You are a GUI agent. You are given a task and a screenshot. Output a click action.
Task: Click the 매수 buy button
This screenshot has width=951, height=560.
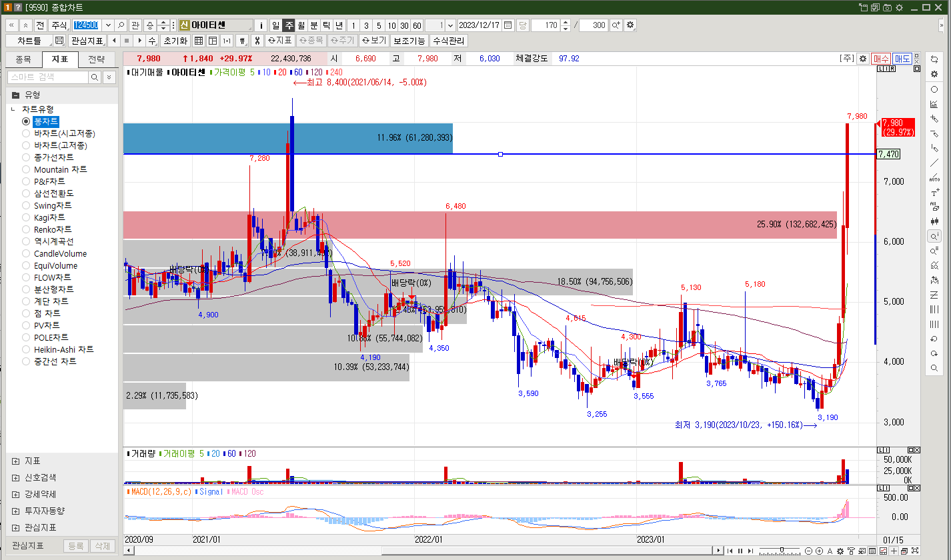(x=881, y=59)
